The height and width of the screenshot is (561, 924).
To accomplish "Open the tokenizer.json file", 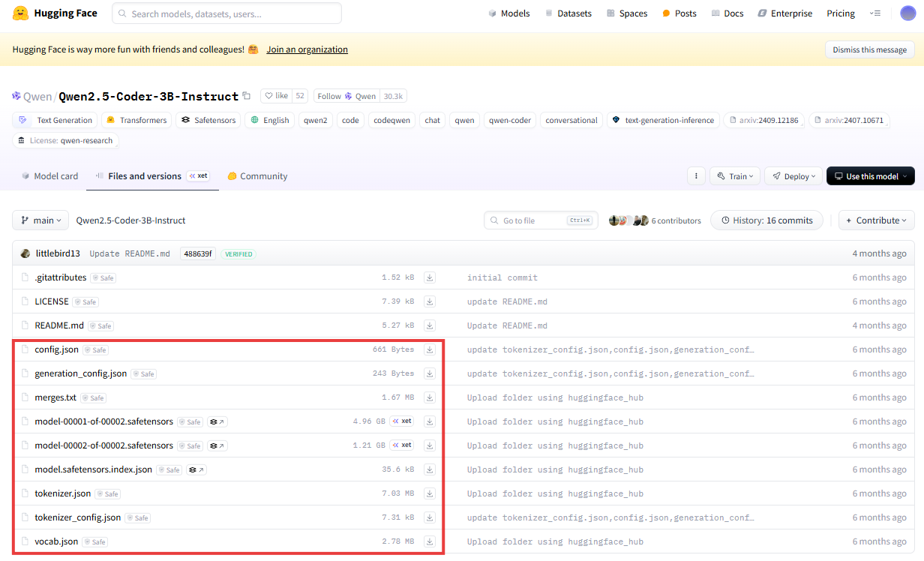I will 62,493.
